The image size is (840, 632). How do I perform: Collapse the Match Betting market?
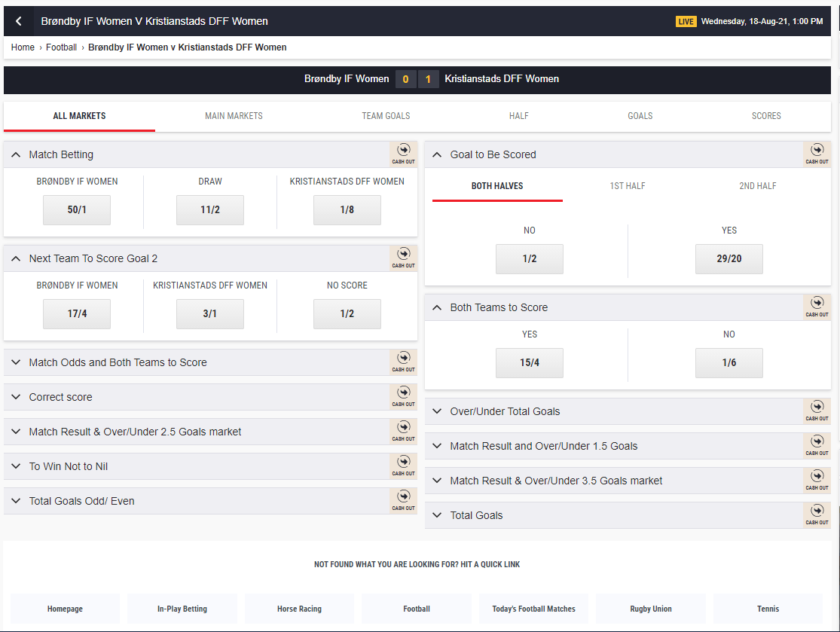[x=16, y=154]
